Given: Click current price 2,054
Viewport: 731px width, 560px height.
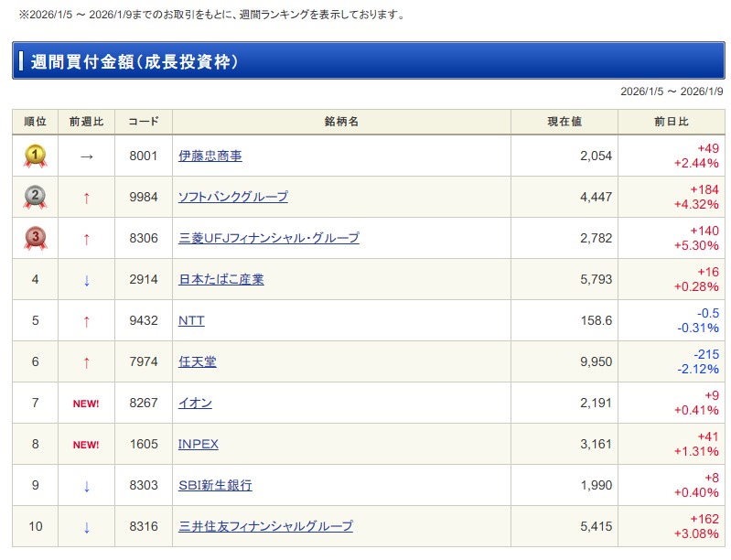Looking at the screenshot, I should click(596, 156).
